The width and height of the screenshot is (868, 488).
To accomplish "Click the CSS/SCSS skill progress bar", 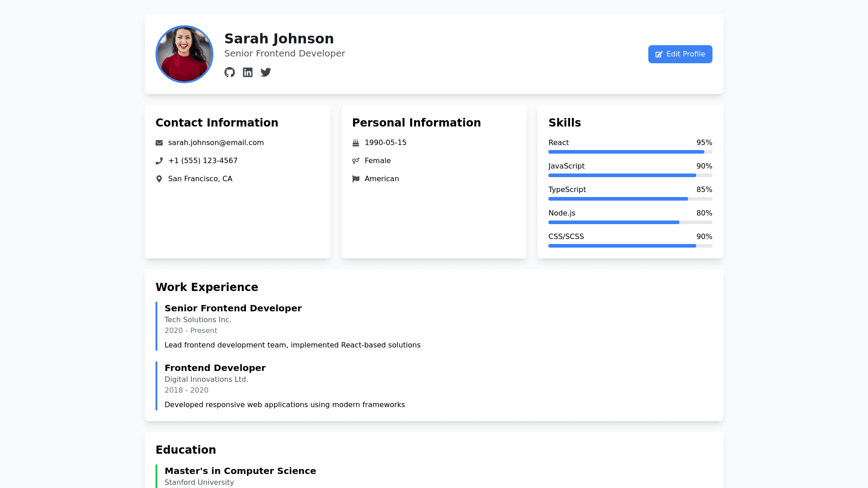I will click(x=630, y=246).
